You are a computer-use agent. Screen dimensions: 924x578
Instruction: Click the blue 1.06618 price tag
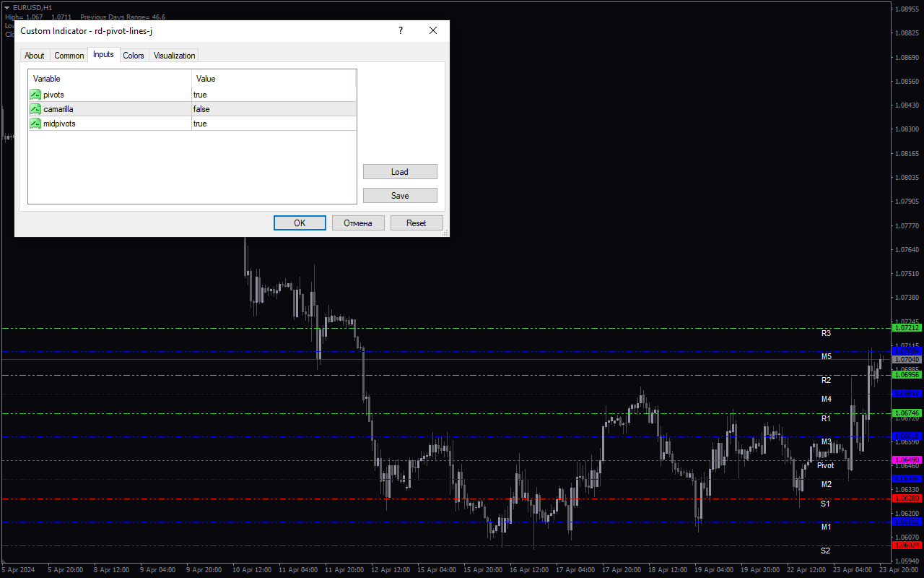(x=907, y=436)
